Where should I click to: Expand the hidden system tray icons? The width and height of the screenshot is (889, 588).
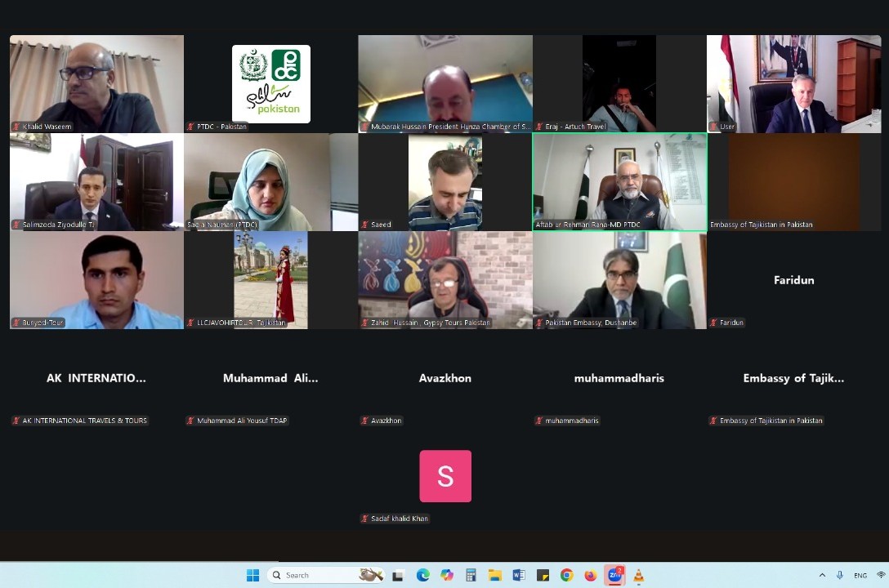click(822, 575)
